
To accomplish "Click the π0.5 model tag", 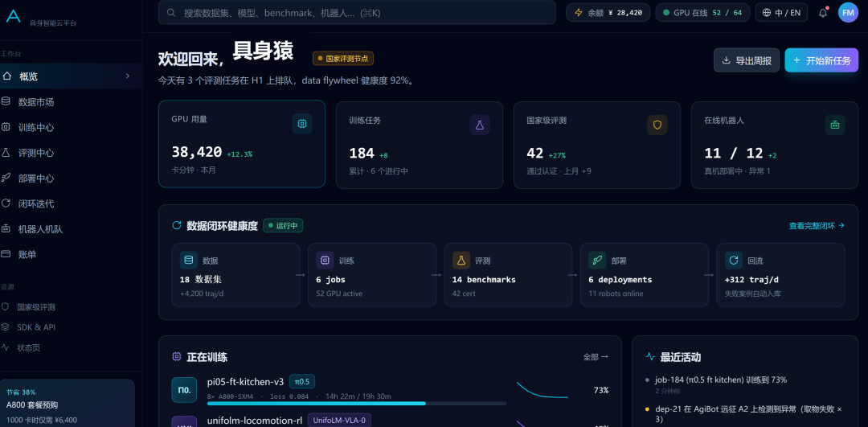I will coord(302,382).
